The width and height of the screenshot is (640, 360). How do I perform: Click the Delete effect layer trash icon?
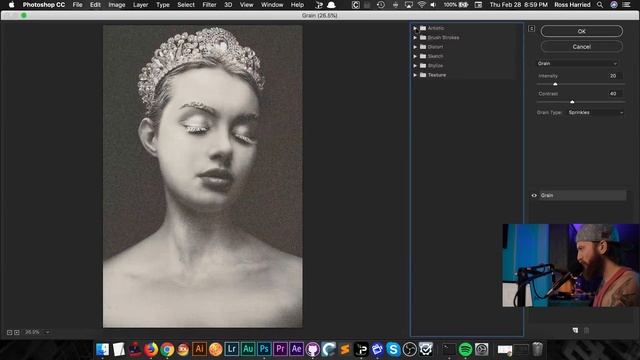coord(587,330)
